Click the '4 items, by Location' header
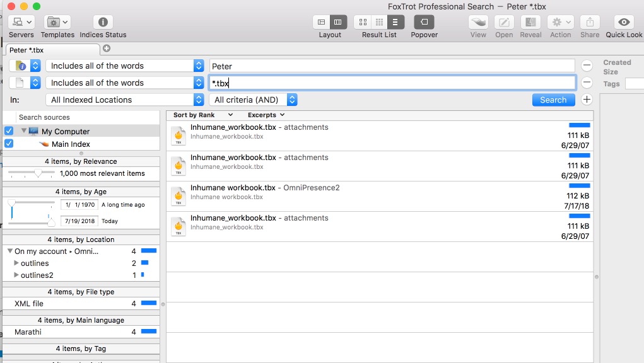644x363 pixels. 81,239
